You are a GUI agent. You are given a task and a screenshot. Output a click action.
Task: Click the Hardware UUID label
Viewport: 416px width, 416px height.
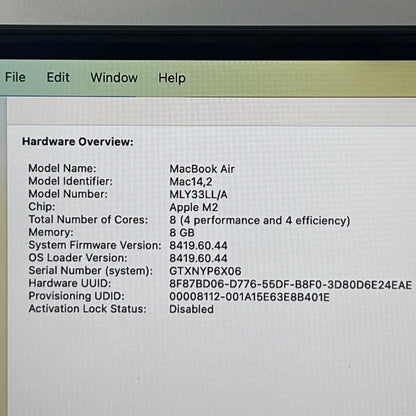click(x=70, y=283)
